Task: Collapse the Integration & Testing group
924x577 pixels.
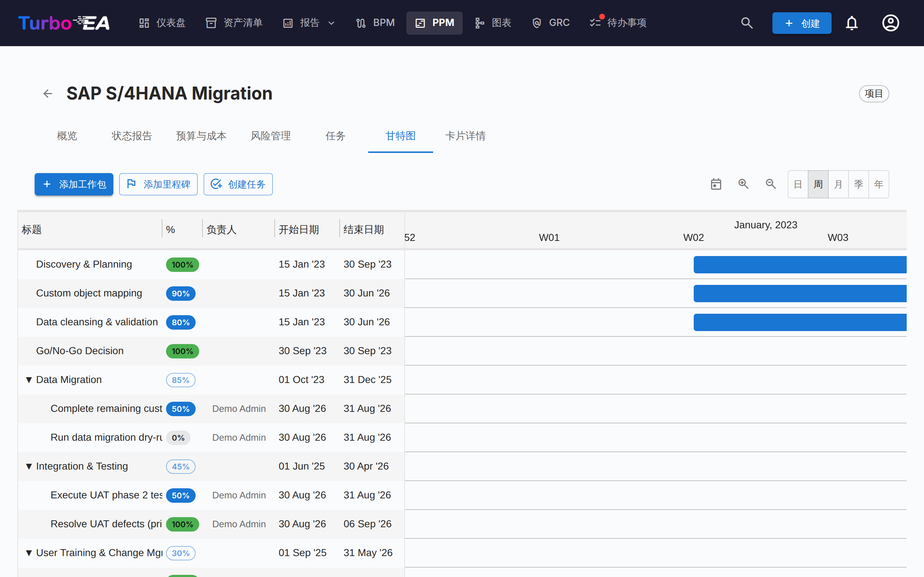Action: tap(29, 466)
